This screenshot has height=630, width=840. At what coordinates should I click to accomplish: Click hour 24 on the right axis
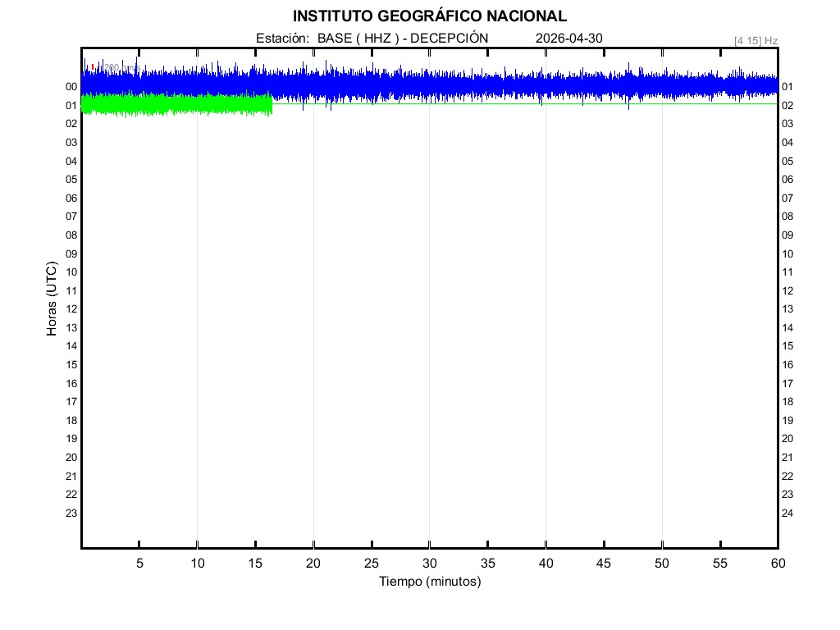pyautogui.click(x=787, y=514)
